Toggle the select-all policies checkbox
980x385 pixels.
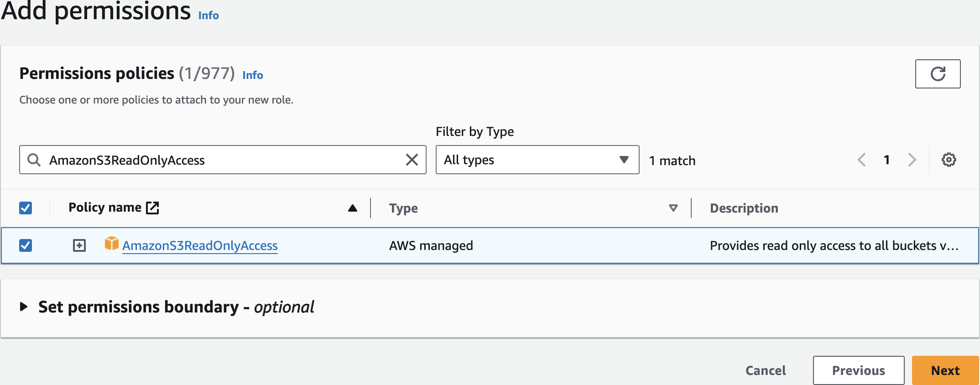click(26, 208)
